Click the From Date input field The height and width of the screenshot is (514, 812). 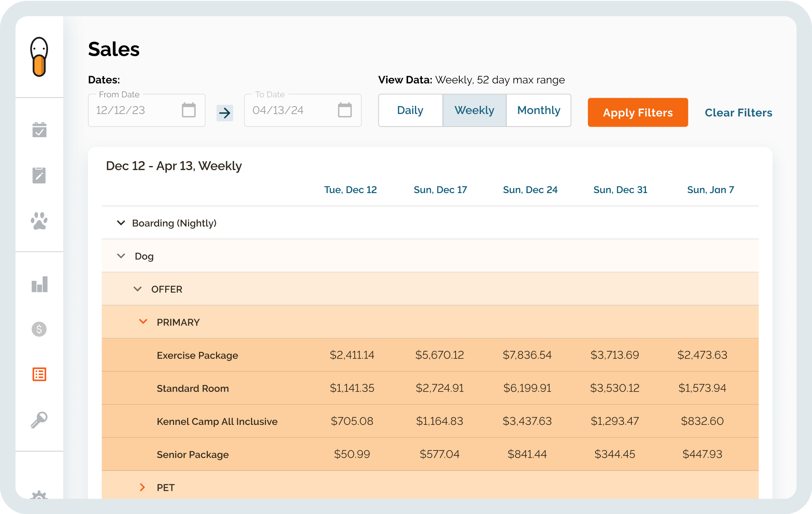pos(146,110)
